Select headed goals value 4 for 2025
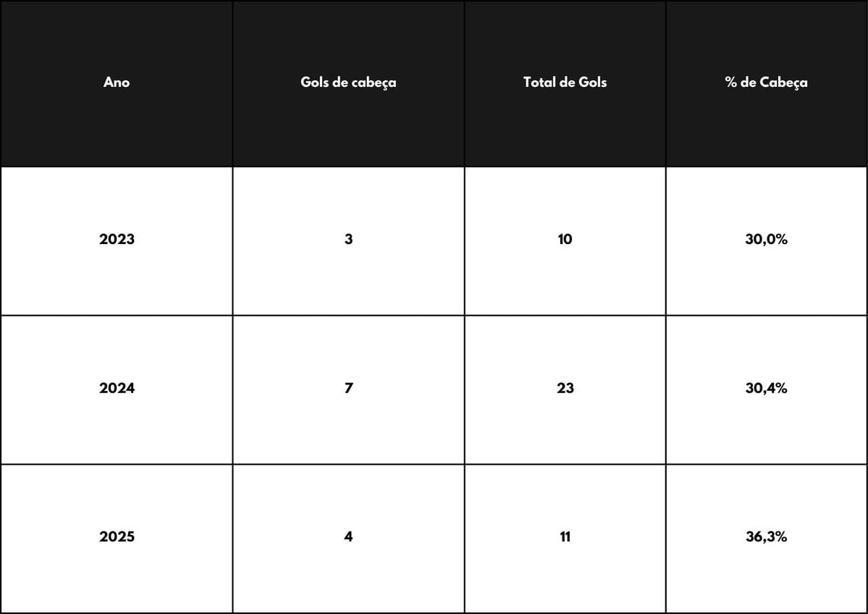This screenshot has width=868, height=614. (348, 537)
